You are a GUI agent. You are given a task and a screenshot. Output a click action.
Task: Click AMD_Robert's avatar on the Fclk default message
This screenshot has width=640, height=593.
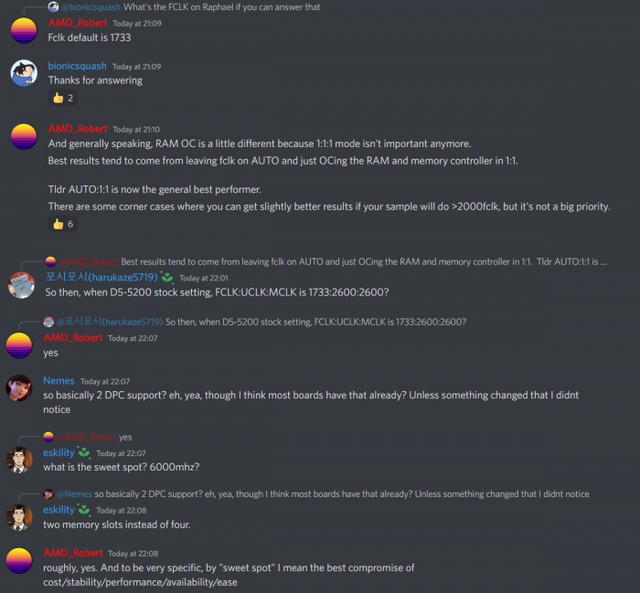[x=24, y=31]
